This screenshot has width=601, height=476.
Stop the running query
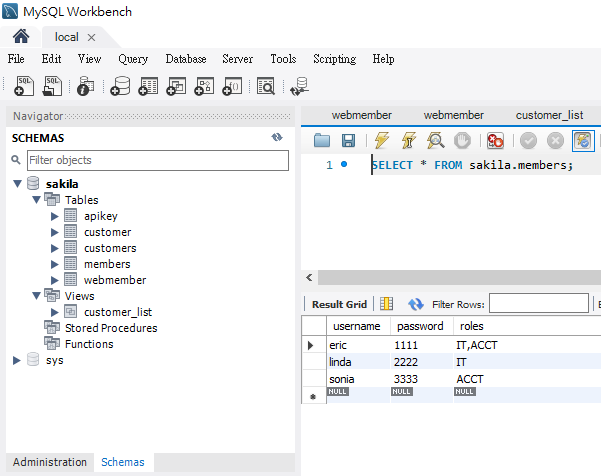[462, 141]
